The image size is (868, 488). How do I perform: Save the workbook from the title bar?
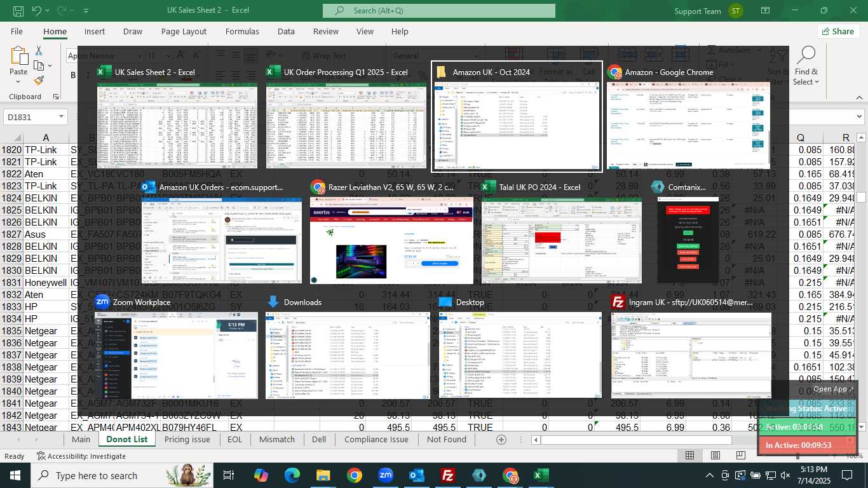18,11
